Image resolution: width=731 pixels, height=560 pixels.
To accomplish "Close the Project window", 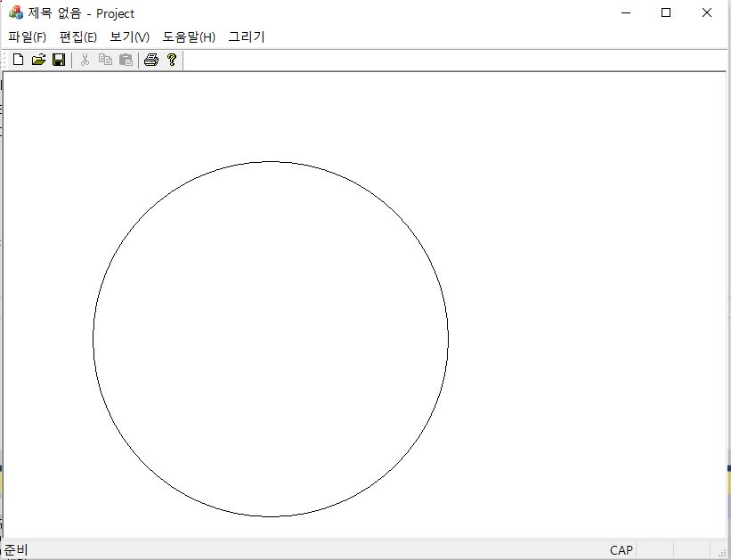I will (707, 13).
